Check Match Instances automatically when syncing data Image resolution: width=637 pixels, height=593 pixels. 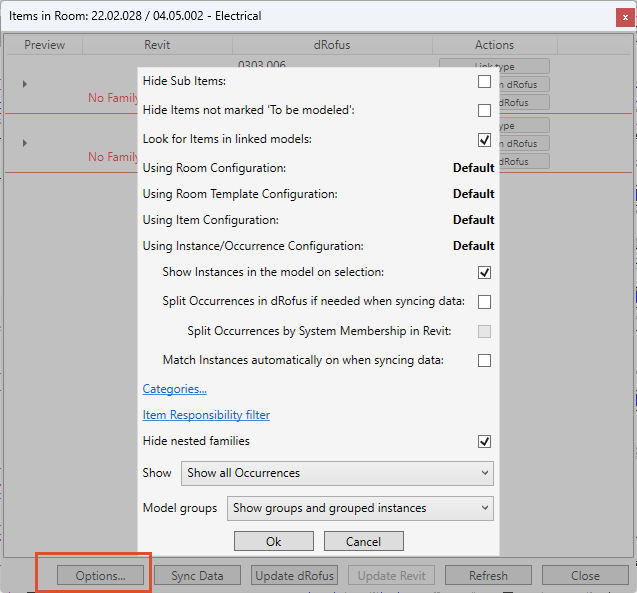tap(484, 360)
